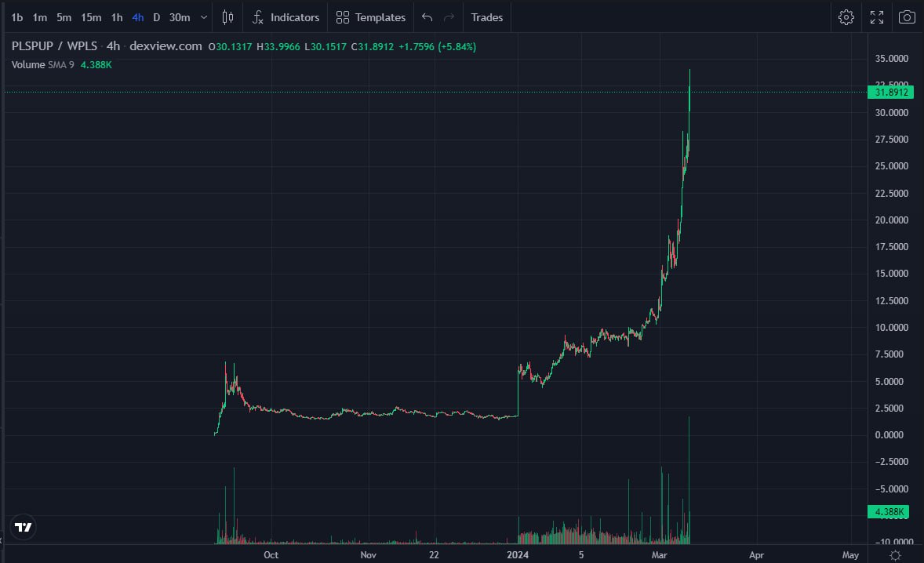Viewport: 924px width, 563px height.
Task: Click the Apr label on time axis
Action: [x=757, y=554]
